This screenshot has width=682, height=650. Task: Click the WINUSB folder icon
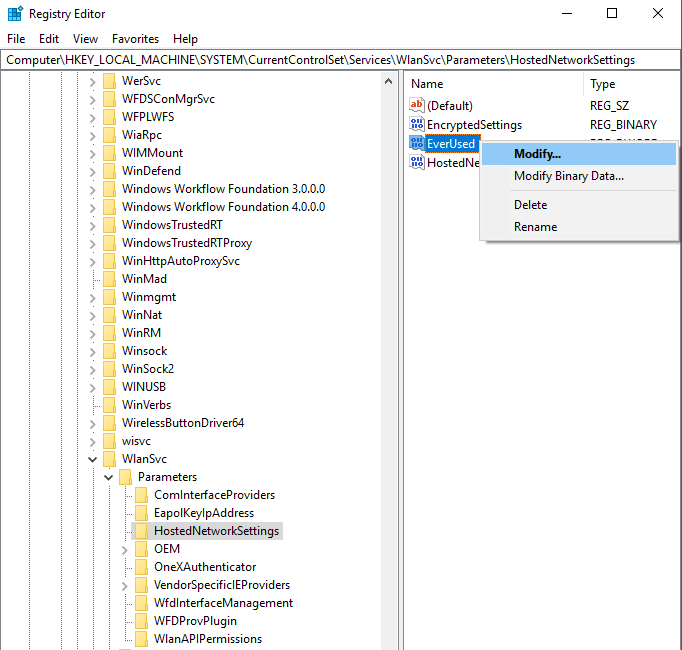(110, 386)
